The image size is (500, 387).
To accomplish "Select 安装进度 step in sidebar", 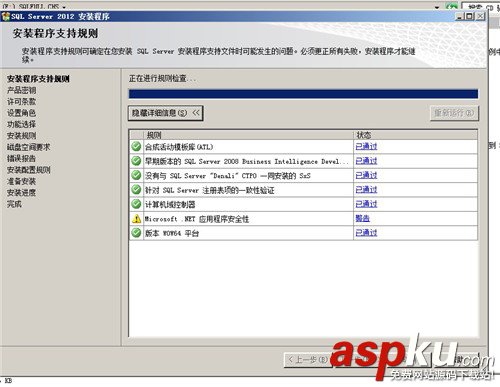I will (21, 193).
